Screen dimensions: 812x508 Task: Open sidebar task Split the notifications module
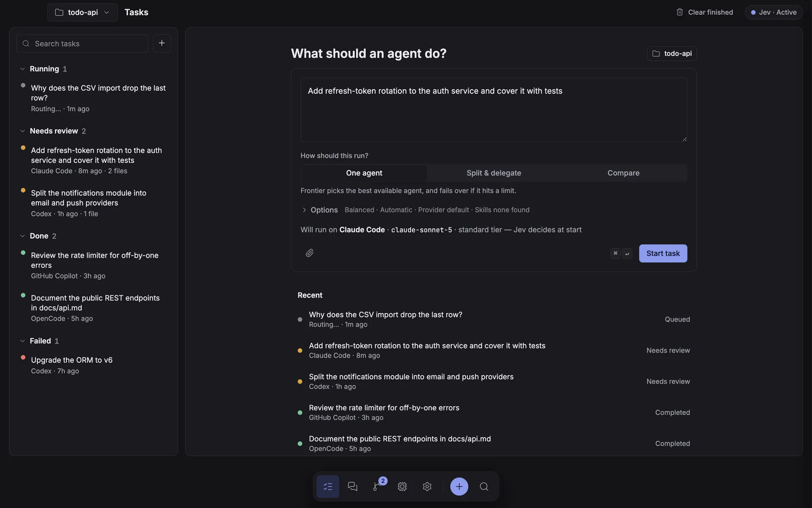(93, 203)
